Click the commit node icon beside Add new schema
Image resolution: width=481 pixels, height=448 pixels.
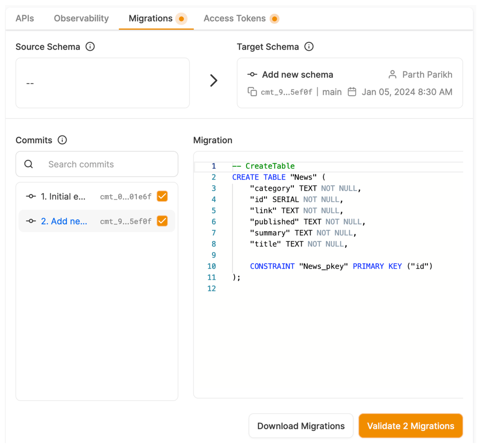point(252,74)
